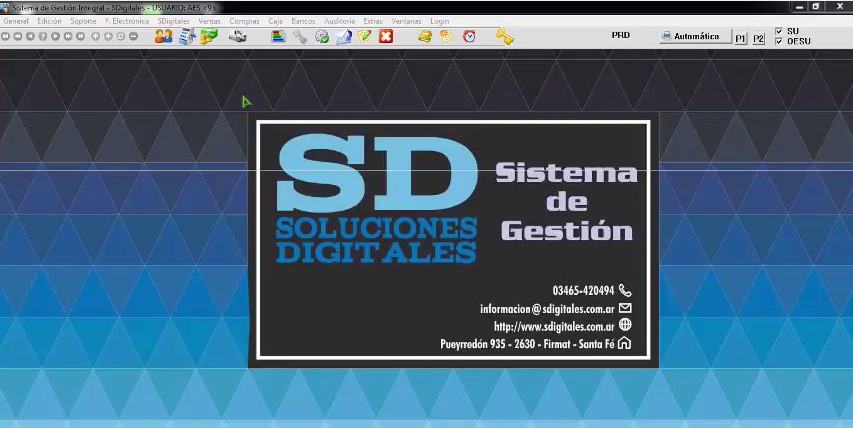Click the yellow box icon before notes
The height and width of the screenshot is (428, 853).
click(x=425, y=36)
